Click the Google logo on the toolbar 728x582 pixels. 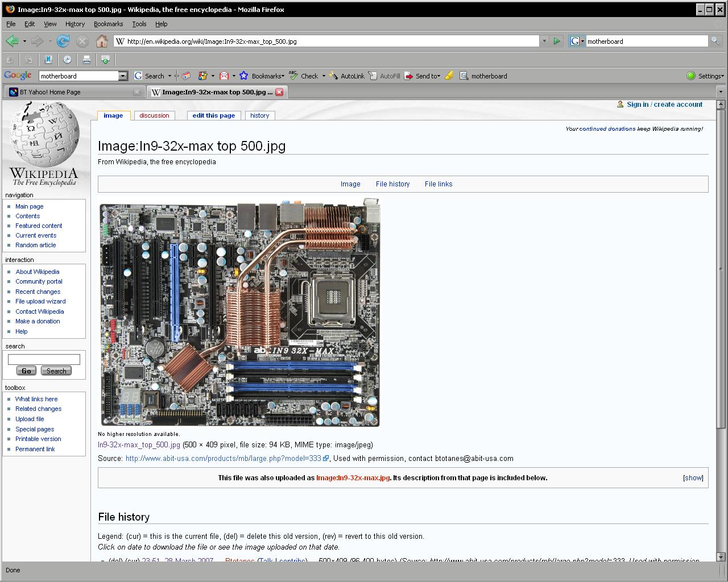tap(18, 76)
